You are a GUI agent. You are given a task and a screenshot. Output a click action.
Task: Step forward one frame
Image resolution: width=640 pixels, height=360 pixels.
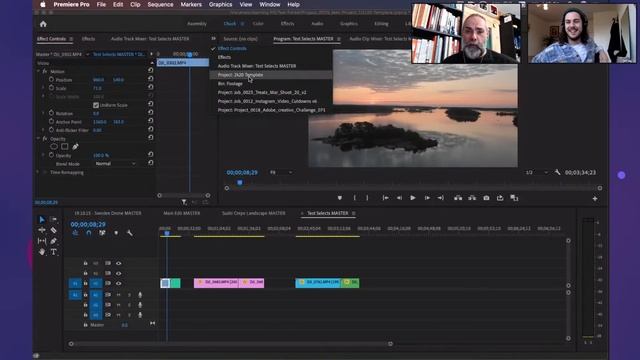(x=427, y=198)
